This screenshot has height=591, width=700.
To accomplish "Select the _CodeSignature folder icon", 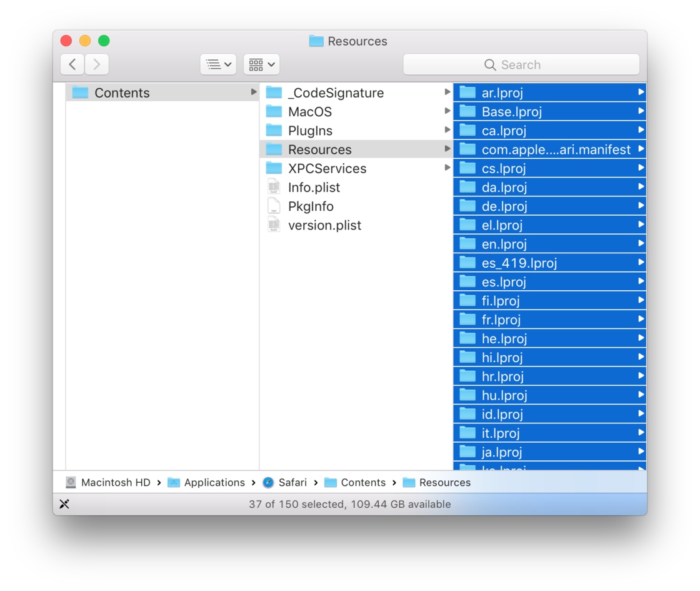I will click(x=274, y=93).
